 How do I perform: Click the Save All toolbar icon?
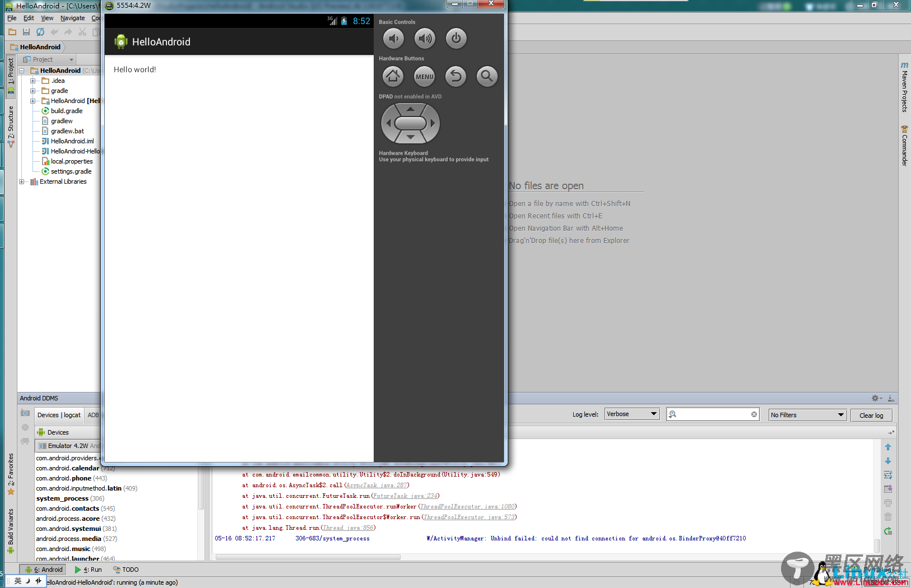click(26, 32)
